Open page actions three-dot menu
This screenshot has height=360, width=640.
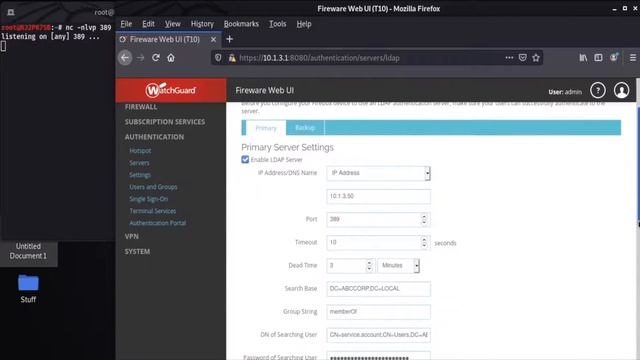click(509, 58)
